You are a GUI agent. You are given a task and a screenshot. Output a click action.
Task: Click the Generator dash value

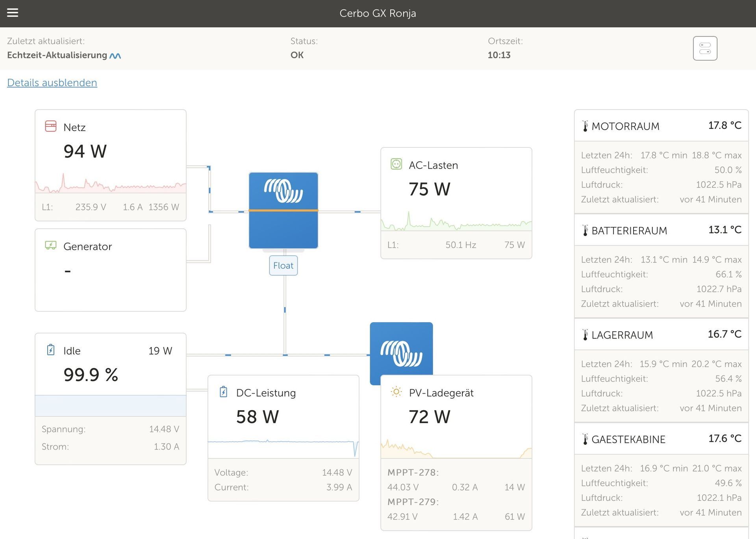(x=68, y=271)
